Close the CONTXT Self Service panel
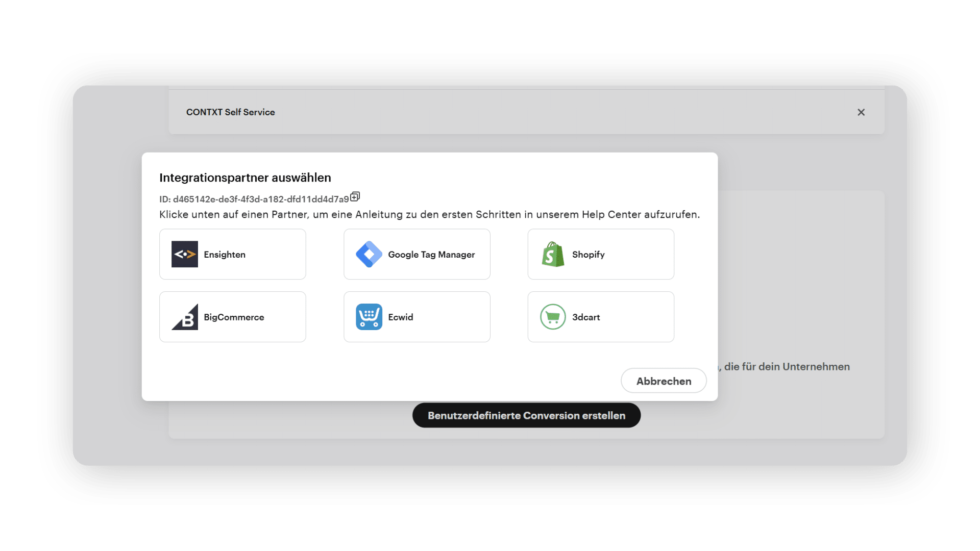The height and width of the screenshot is (551, 980). point(861,112)
